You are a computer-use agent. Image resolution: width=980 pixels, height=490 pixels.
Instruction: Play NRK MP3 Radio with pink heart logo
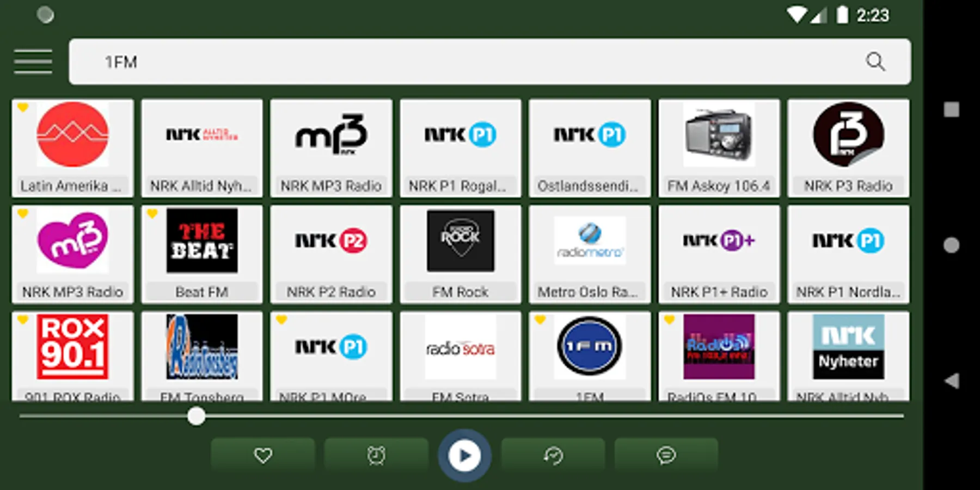click(72, 254)
